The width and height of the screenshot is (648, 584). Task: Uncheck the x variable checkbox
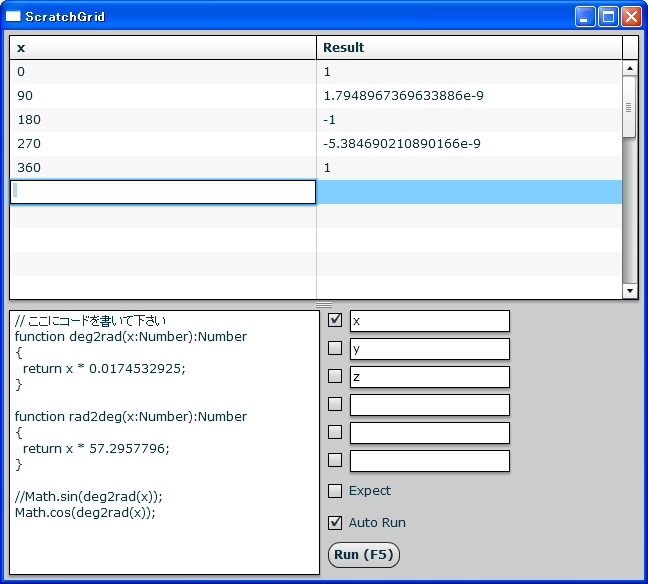tap(335, 320)
